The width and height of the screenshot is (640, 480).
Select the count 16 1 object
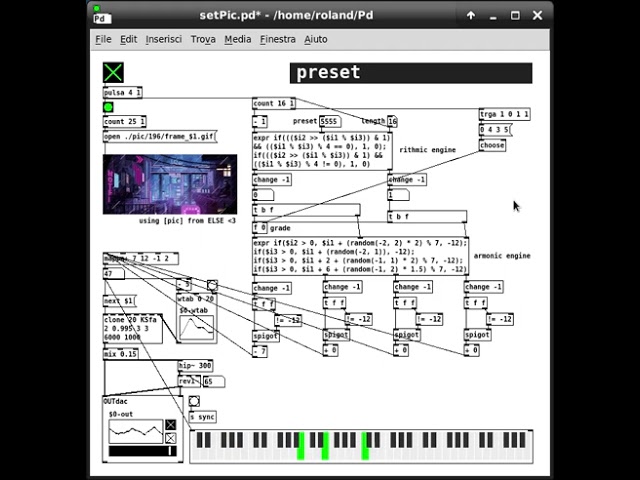pyautogui.click(x=273, y=104)
